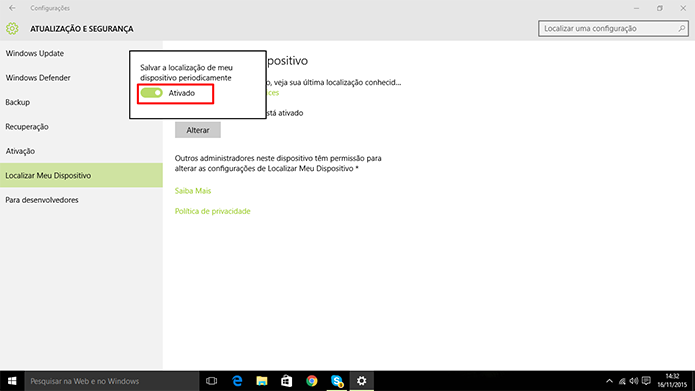Open Skype from the taskbar

click(x=337, y=381)
